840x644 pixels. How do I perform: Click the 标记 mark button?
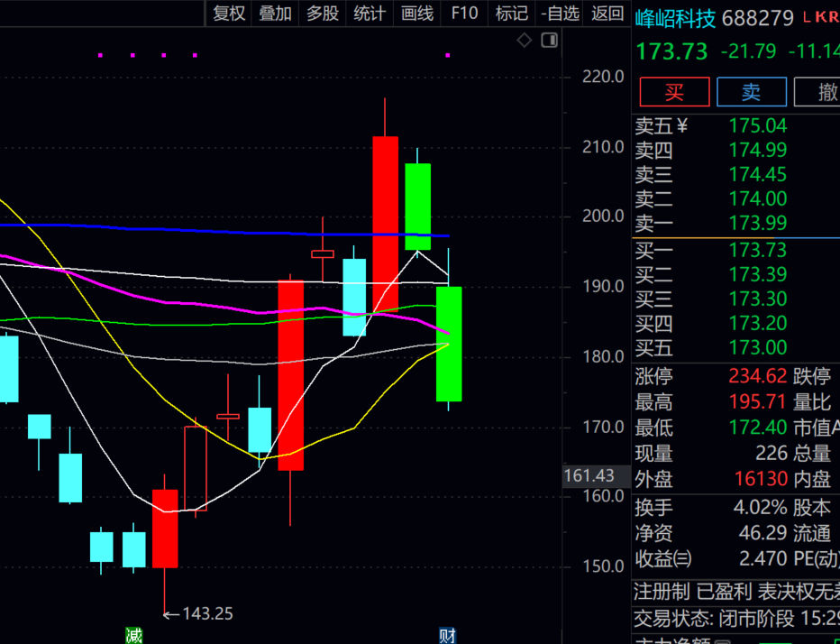(512, 13)
